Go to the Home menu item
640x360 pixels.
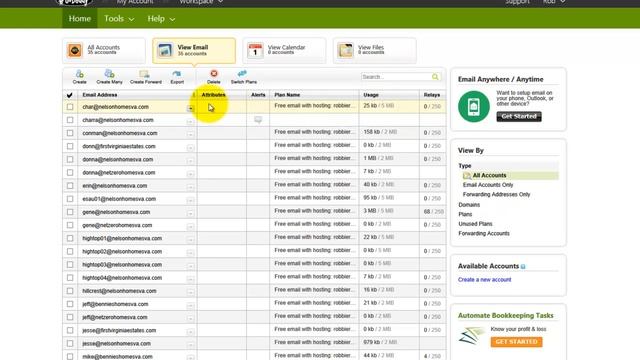tap(80, 19)
